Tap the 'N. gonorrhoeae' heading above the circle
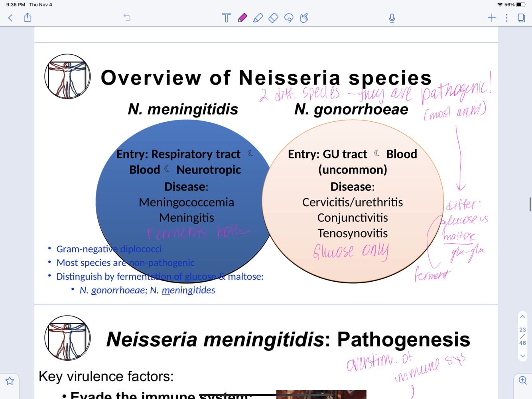This screenshot has height=399, width=532. (x=351, y=109)
